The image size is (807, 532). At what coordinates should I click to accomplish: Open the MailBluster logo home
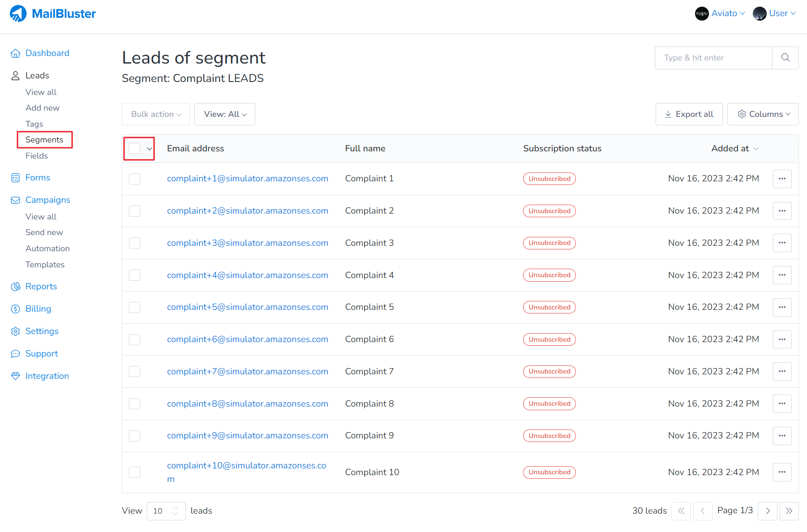53,13
